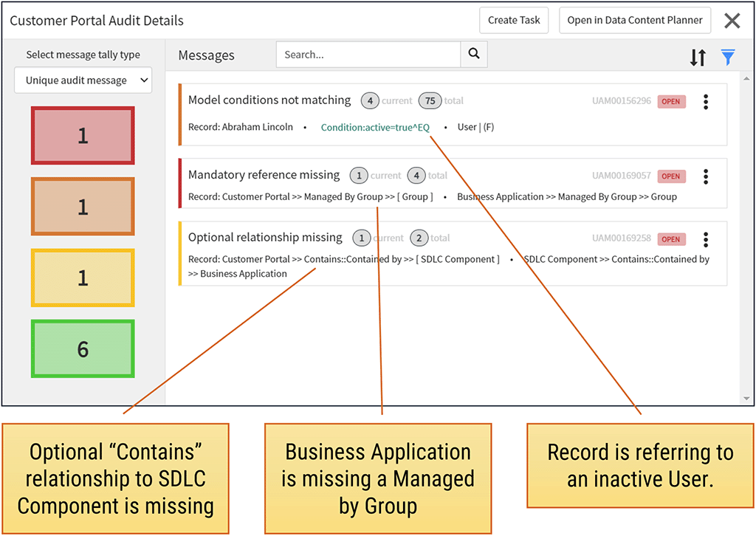The image size is (756, 536).
Task: Click the Create Task button
Action: pos(514,20)
